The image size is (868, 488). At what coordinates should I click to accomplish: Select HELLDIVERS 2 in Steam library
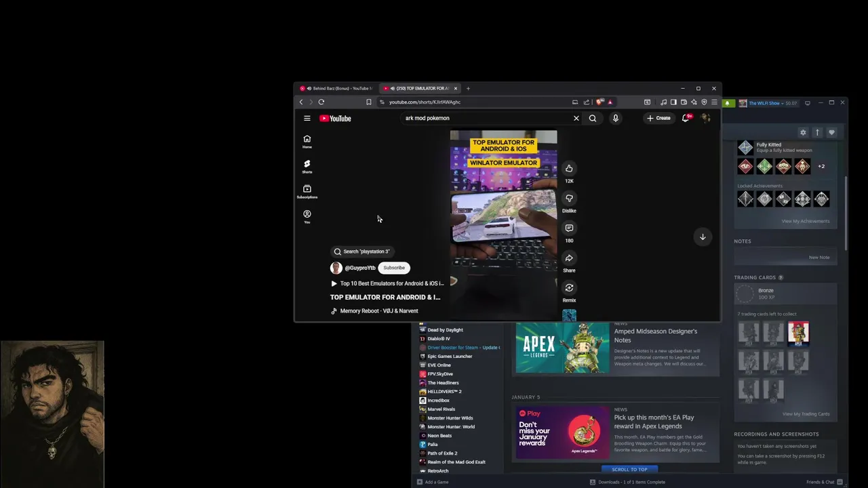(x=444, y=392)
